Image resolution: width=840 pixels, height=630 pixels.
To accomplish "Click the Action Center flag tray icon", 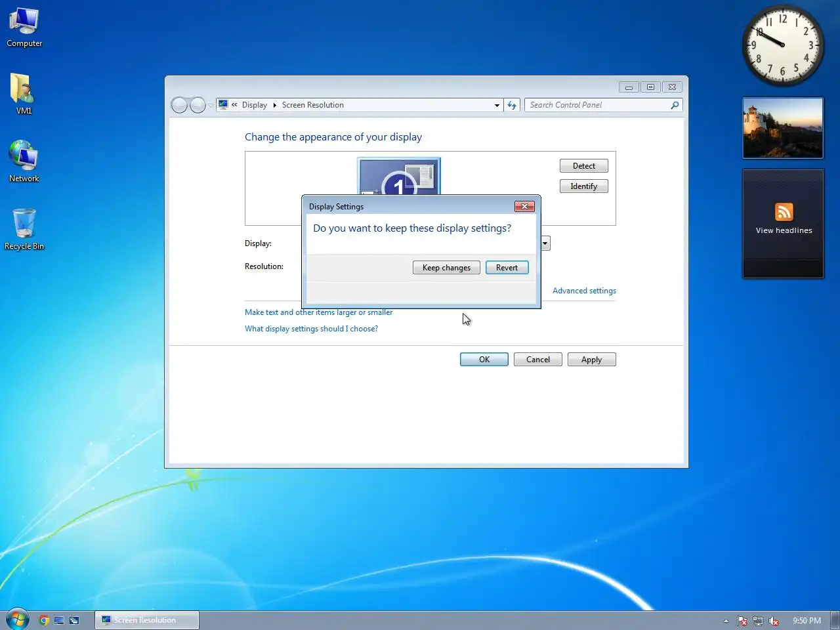I will point(742,621).
